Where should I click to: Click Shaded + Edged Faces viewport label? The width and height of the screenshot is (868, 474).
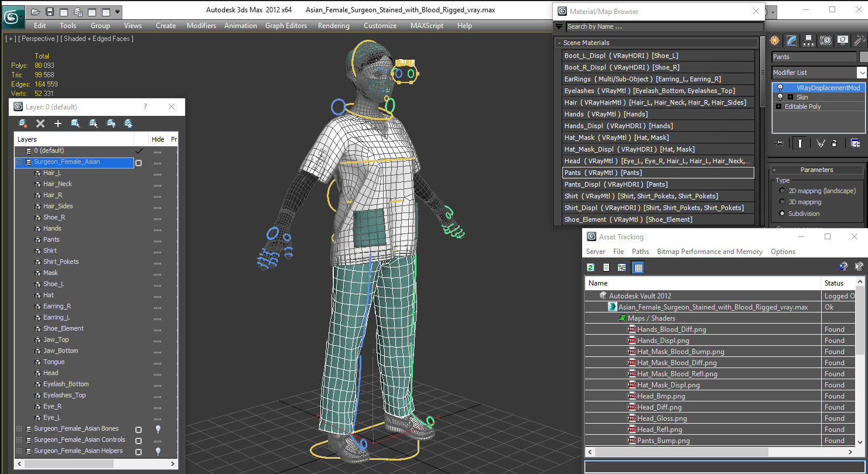[x=97, y=39]
